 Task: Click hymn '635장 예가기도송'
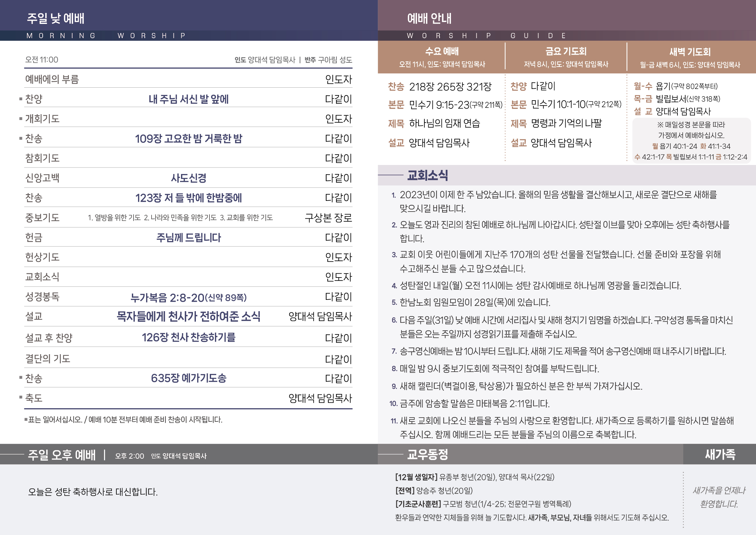pos(188,378)
